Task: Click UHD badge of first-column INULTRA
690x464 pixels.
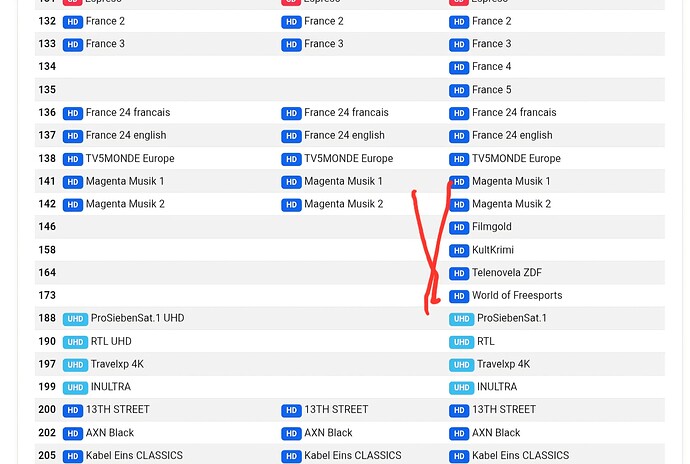Action: [x=75, y=387]
